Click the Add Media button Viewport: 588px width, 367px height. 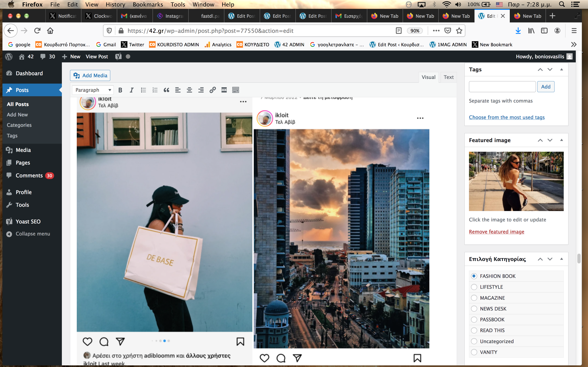(x=90, y=75)
